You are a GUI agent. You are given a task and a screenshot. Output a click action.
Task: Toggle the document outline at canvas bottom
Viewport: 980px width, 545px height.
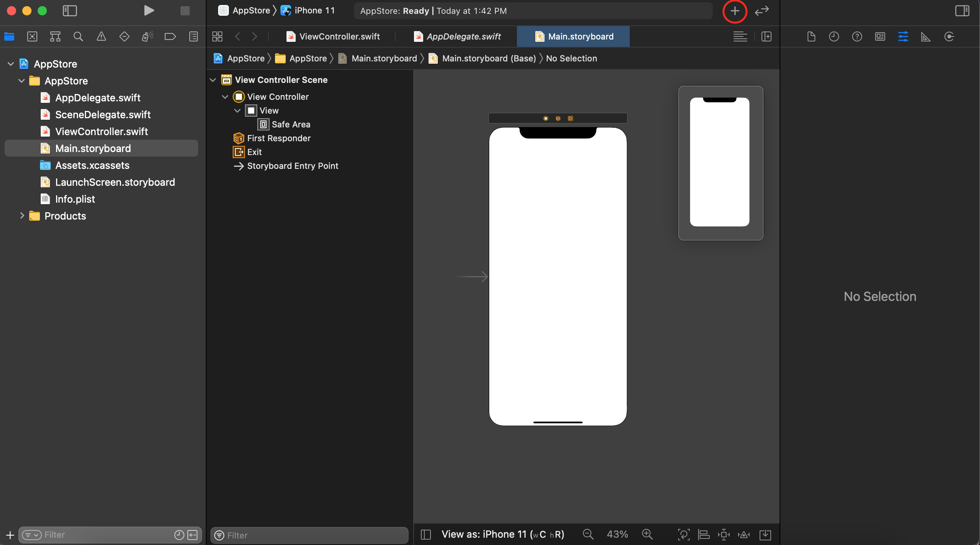tap(425, 534)
